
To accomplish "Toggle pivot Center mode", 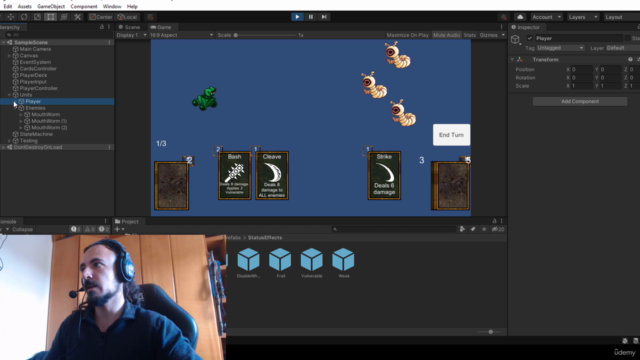I will pos(101,17).
